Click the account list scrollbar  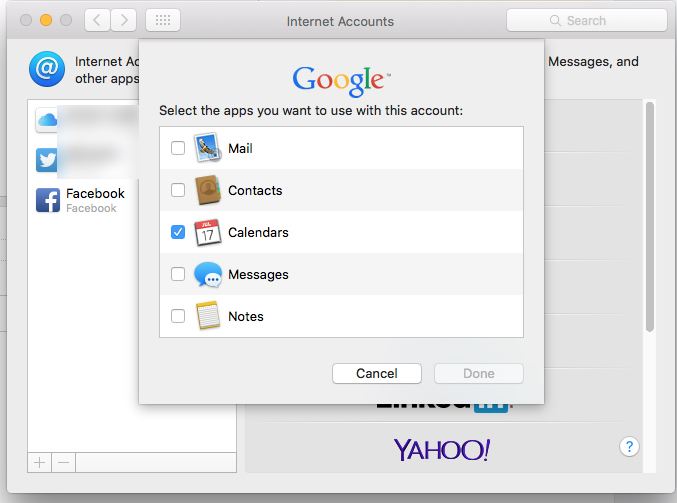point(650,216)
